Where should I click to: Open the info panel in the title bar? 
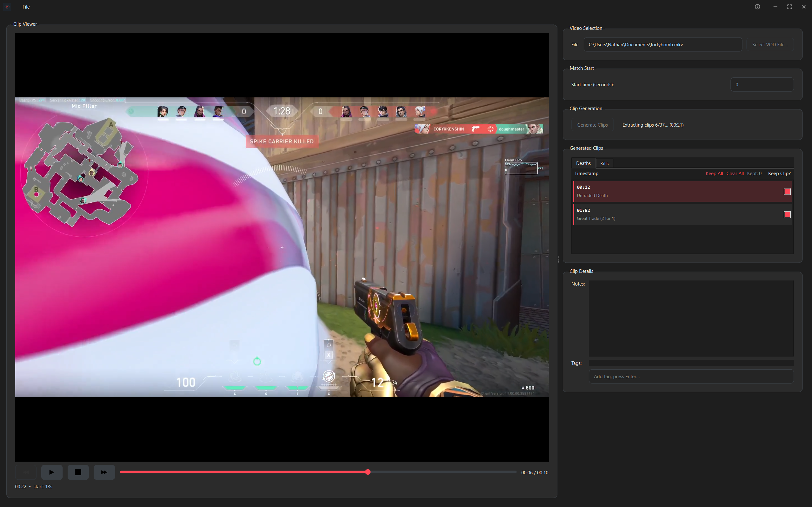(757, 7)
